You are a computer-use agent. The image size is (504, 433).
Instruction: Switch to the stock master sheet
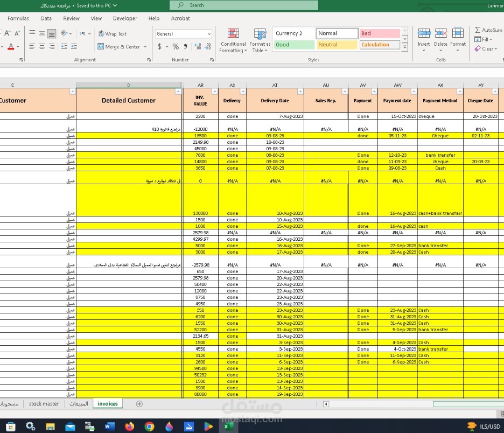(x=44, y=404)
